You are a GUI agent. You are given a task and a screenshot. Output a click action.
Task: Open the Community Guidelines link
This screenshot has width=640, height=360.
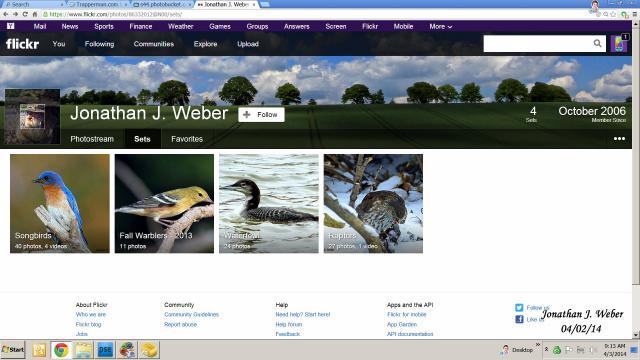point(191,315)
